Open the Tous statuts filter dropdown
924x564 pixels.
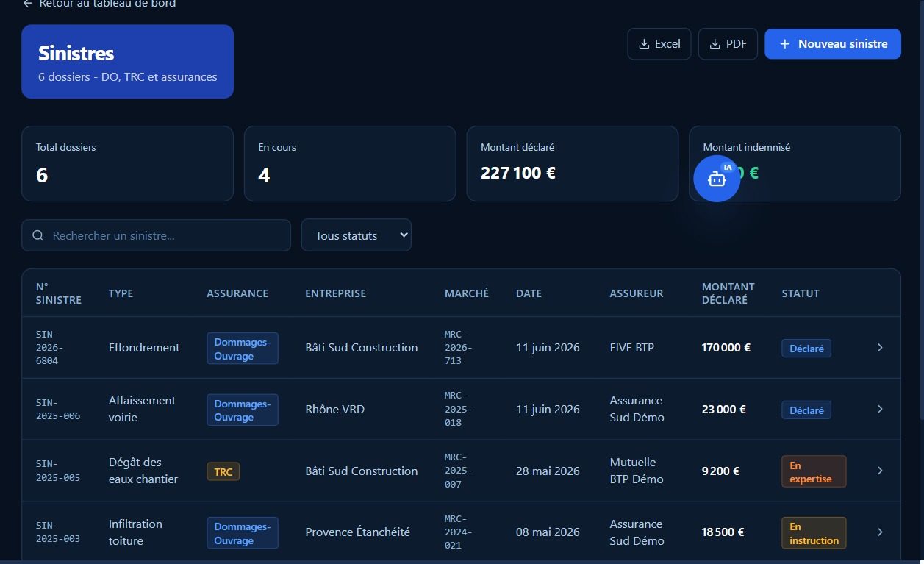click(357, 235)
